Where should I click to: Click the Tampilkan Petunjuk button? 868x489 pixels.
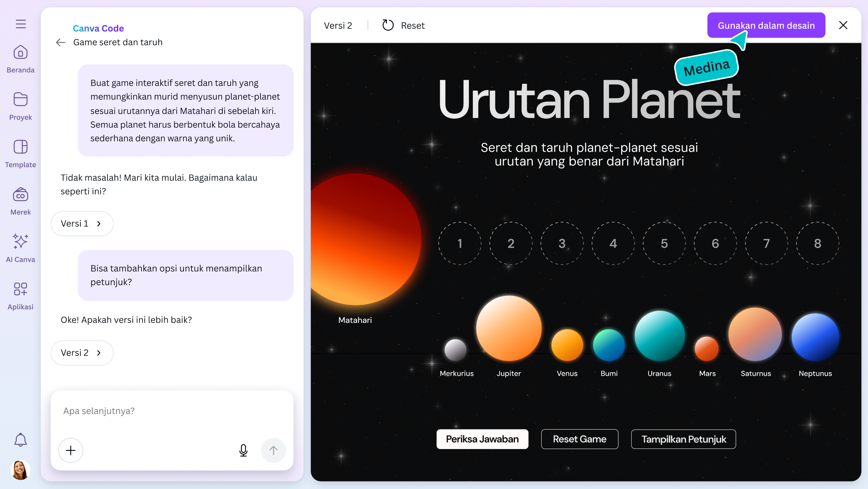pyautogui.click(x=684, y=439)
